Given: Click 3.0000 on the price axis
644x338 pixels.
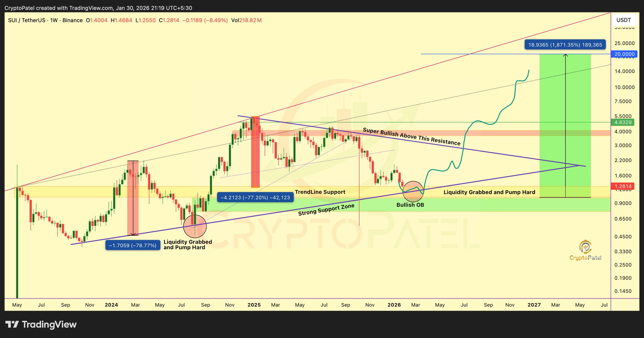Looking at the screenshot, I should (x=623, y=145).
